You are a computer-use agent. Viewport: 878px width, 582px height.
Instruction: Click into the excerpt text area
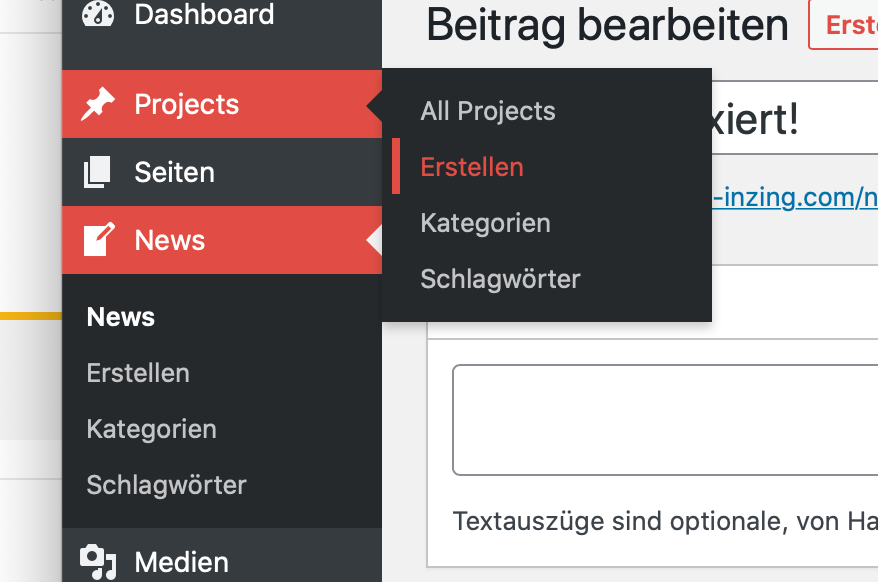click(x=665, y=420)
